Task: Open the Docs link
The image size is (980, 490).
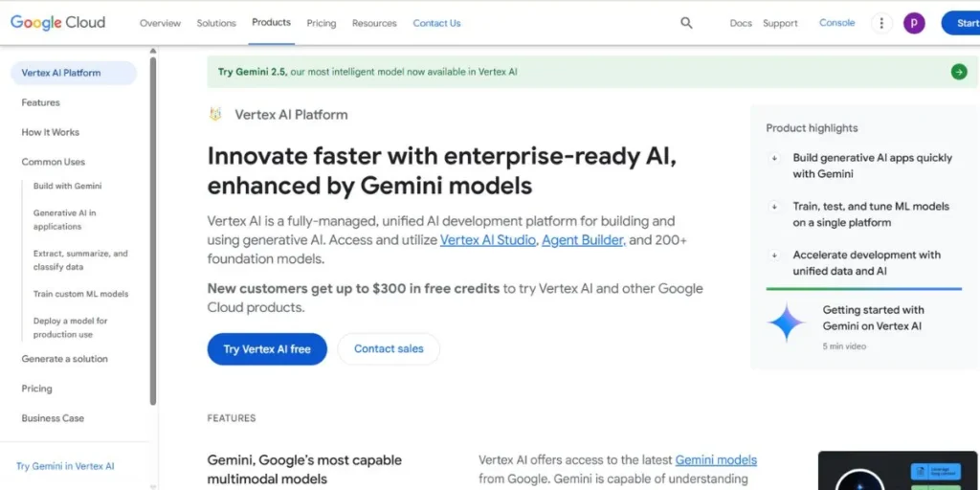Action: pos(741,23)
